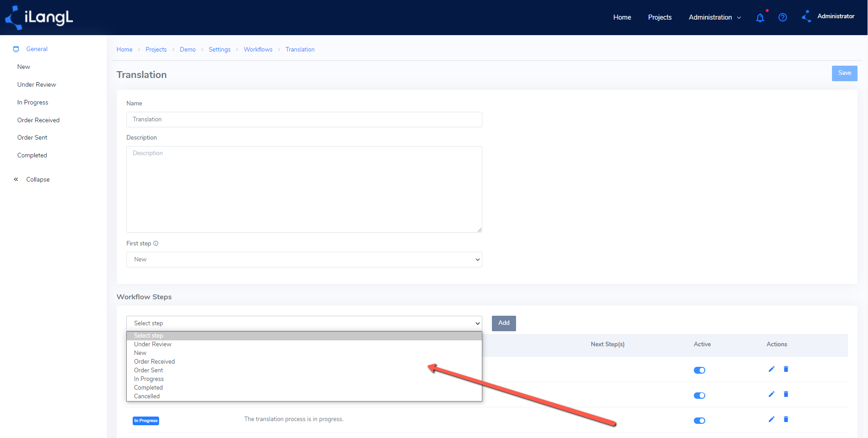Choose New from step list

[304, 353]
